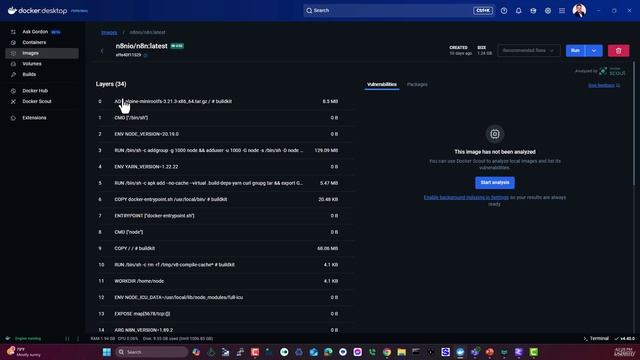The width and height of the screenshot is (640, 360).
Task: Switch to the Vulnerabilities tab
Action: pos(382,84)
